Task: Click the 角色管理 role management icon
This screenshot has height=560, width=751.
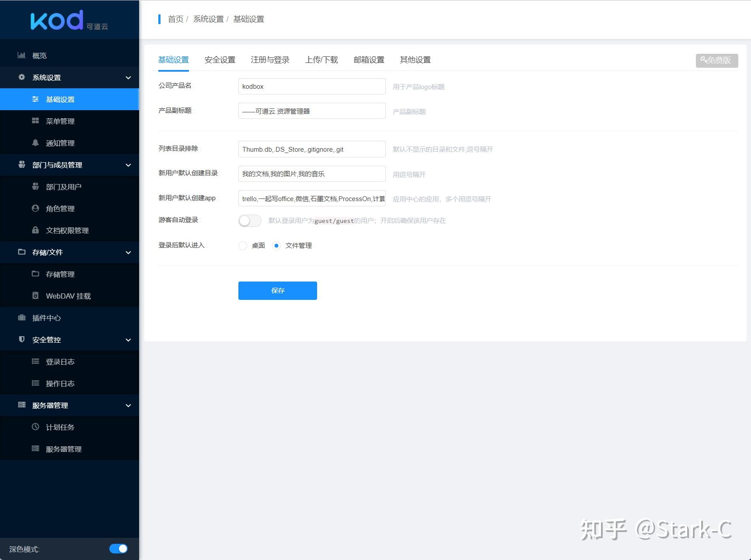Action: click(35, 209)
